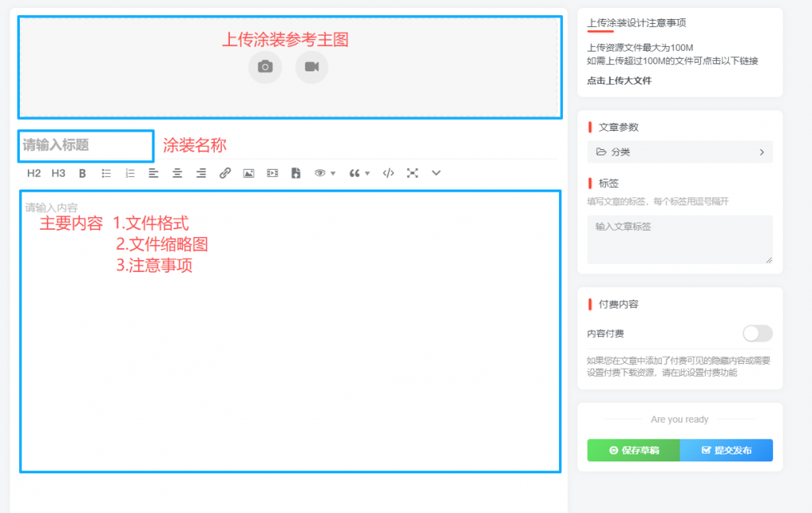Apply center text alignment

177,173
